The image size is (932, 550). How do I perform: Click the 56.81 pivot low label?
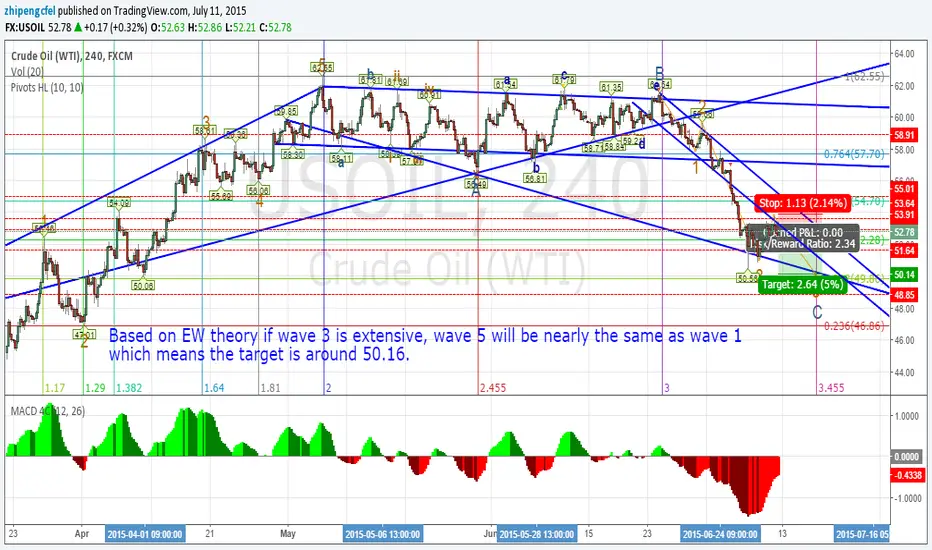[x=535, y=178]
